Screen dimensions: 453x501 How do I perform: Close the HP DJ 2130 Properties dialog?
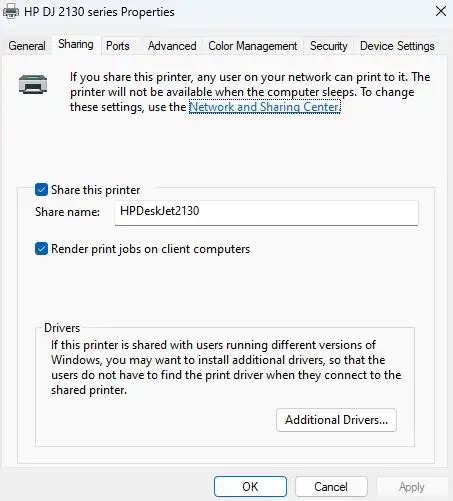[441, 11]
